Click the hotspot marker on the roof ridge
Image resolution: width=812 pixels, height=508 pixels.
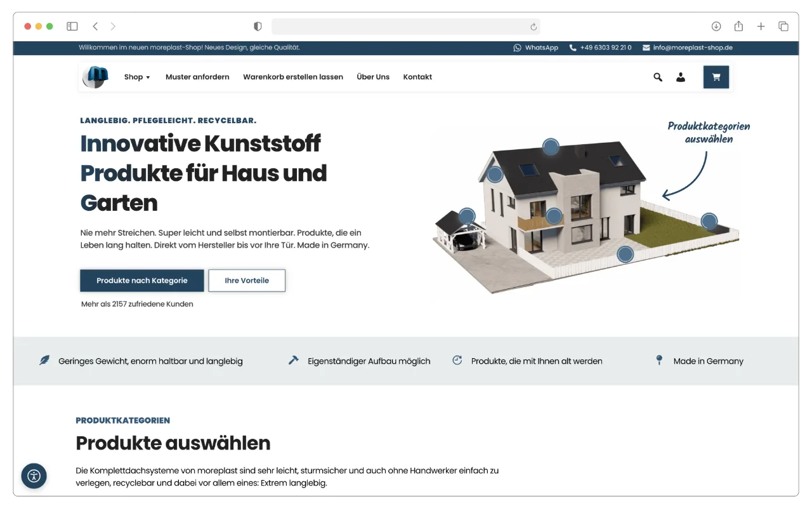coord(550,146)
